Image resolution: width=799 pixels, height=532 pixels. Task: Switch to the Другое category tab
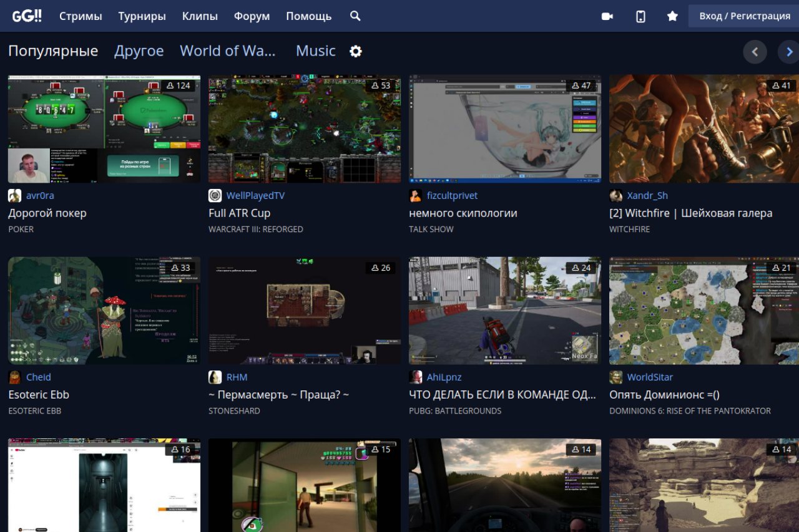(139, 51)
